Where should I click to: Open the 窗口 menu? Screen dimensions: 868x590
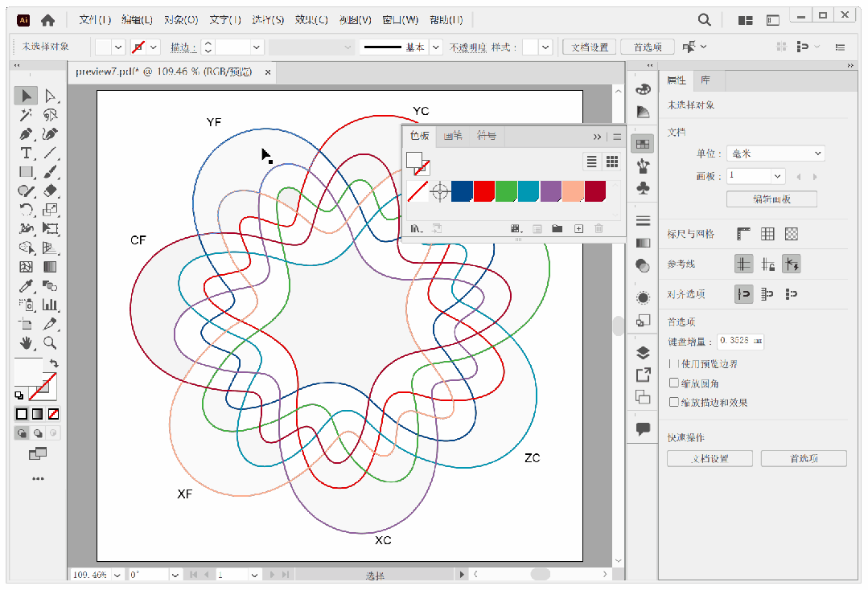[400, 20]
